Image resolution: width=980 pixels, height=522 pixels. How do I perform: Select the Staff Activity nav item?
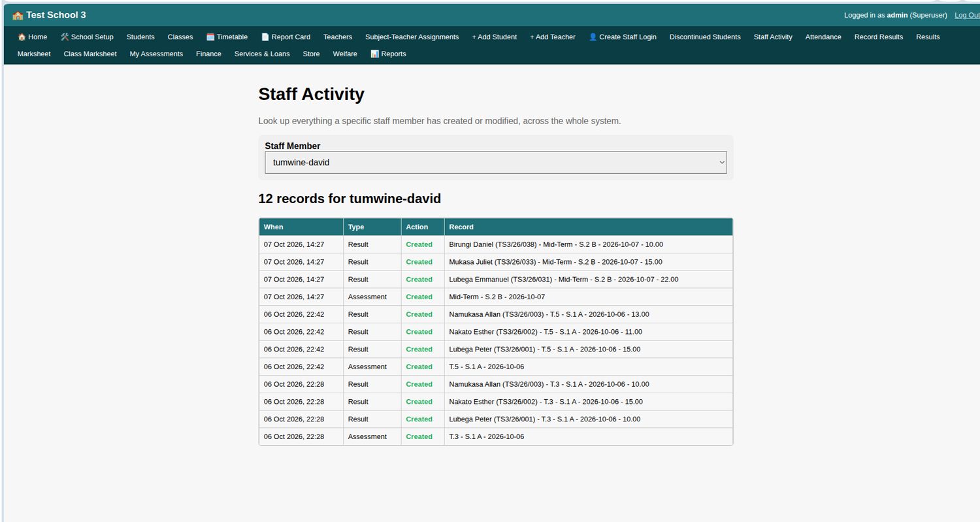[773, 37]
